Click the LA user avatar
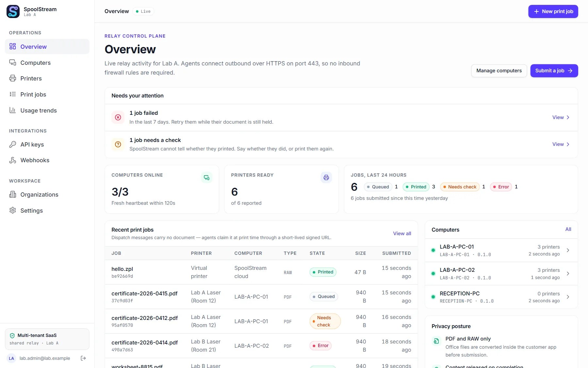This screenshot has height=368, width=588. click(x=11, y=358)
